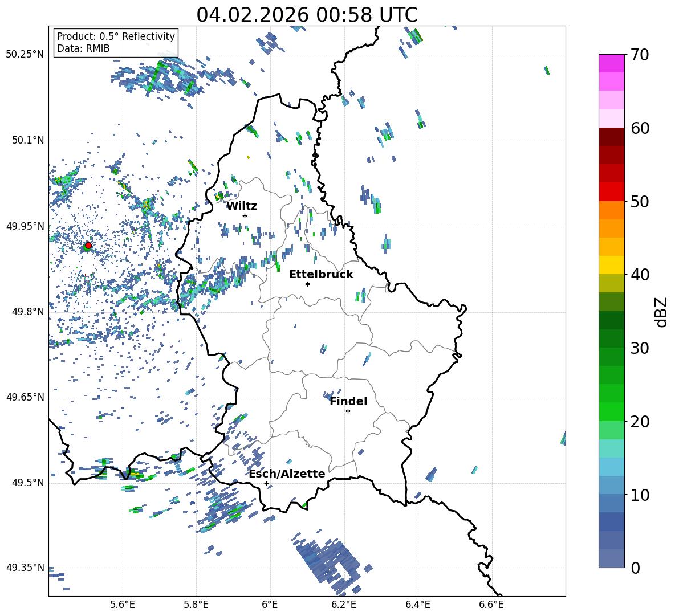Click the magenta swatch atop the colorbar
Screen dimensions: 675x616
612,63
